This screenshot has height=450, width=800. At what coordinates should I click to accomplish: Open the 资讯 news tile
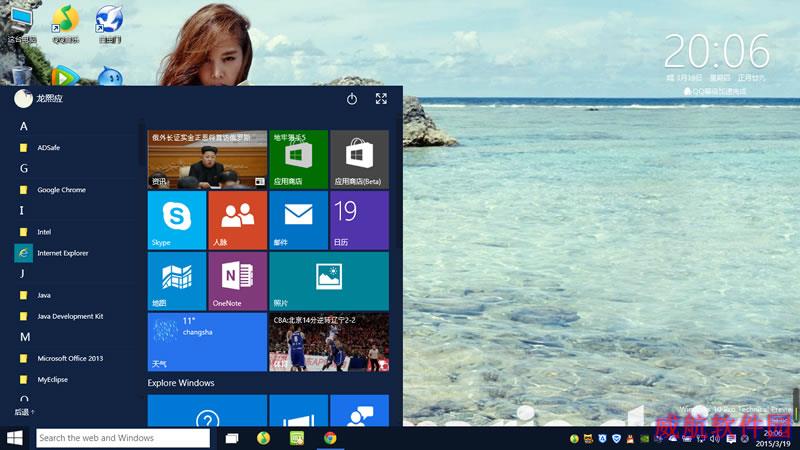(x=207, y=160)
